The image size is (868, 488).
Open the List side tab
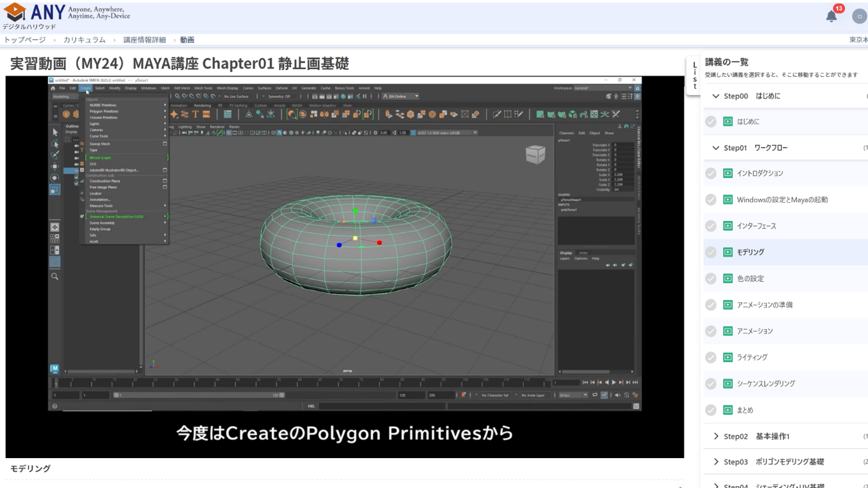coord(695,76)
